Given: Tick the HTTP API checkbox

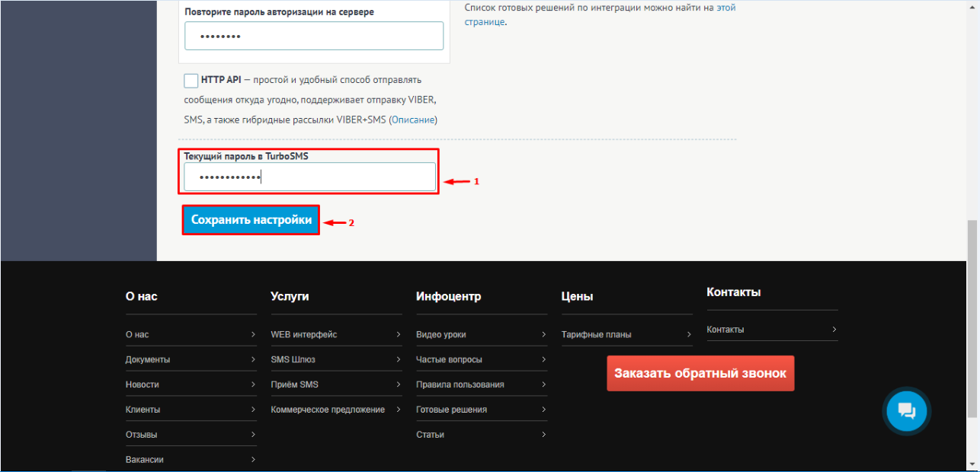Looking at the screenshot, I should tap(191, 81).
